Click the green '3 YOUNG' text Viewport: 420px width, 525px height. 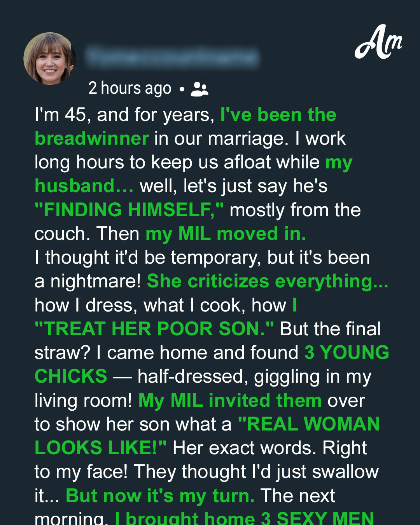pyautogui.click(x=346, y=353)
